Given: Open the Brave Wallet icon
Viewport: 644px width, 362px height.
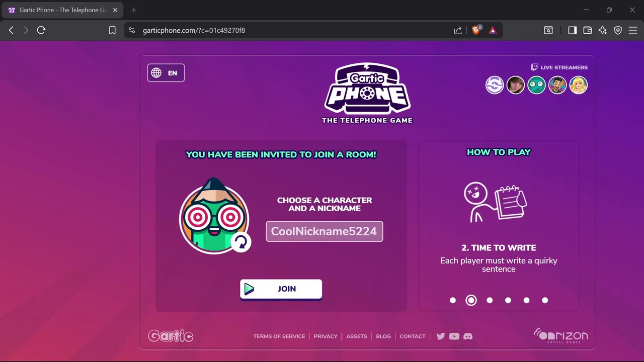Looking at the screenshot, I should pos(587,30).
